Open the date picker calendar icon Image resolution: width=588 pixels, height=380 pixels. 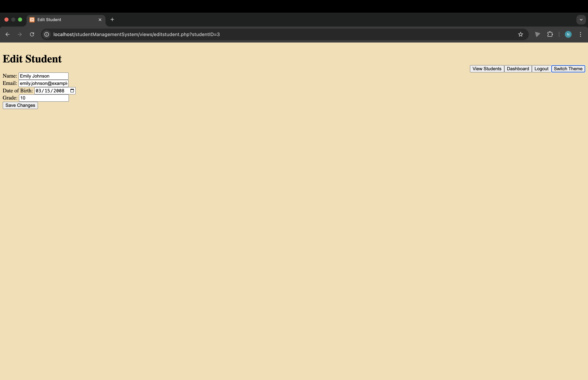point(72,90)
